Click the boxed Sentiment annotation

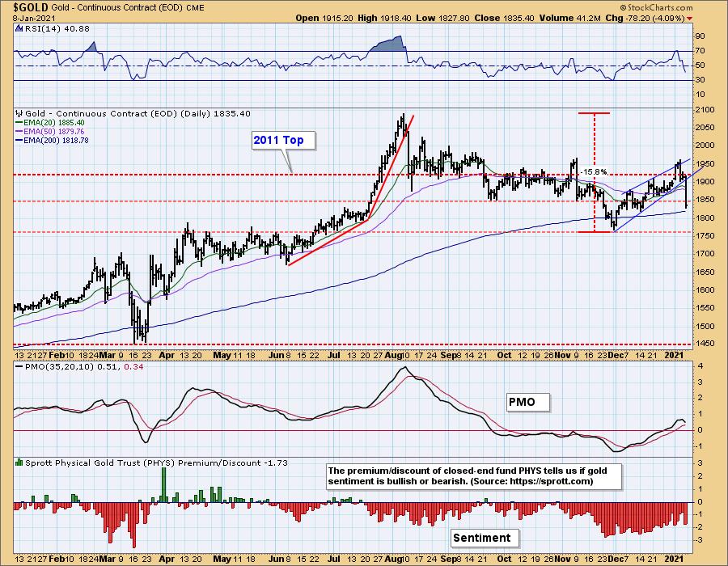[x=485, y=539]
